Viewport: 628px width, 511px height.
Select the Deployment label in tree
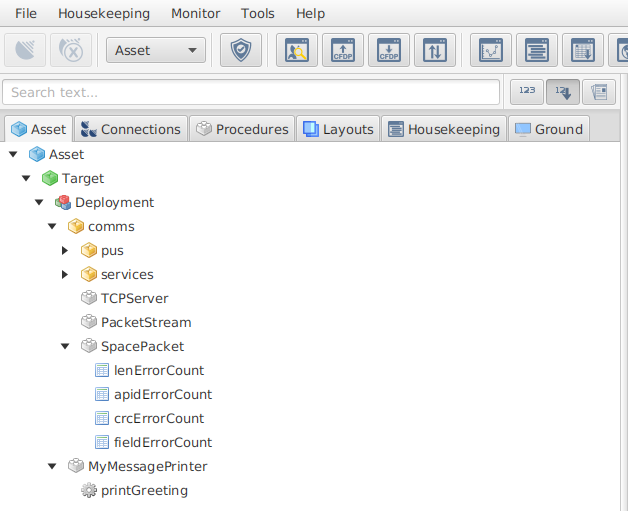tap(115, 203)
